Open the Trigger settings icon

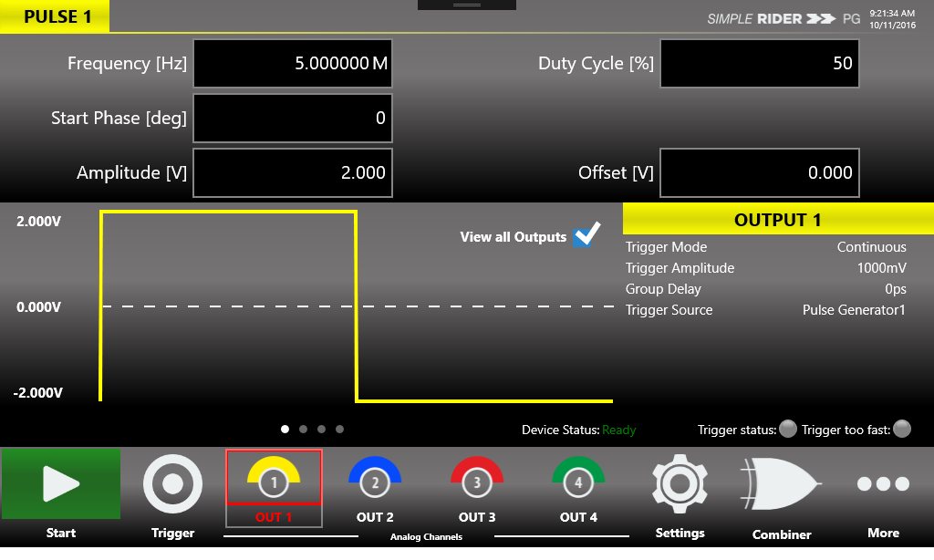tap(173, 485)
